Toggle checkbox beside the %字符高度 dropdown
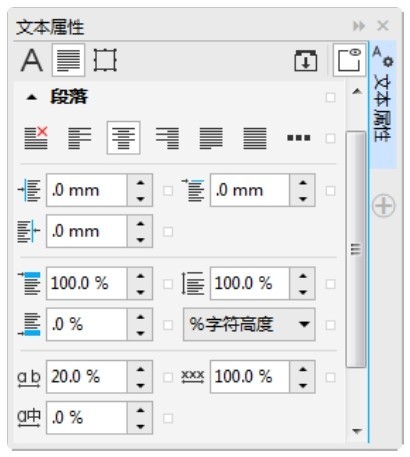The width and height of the screenshot is (410, 457). pyautogui.click(x=330, y=325)
